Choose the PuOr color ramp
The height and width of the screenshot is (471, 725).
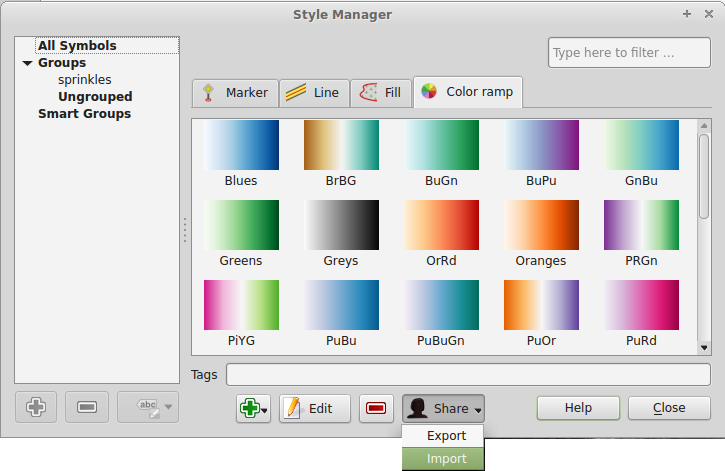(541, 305)
